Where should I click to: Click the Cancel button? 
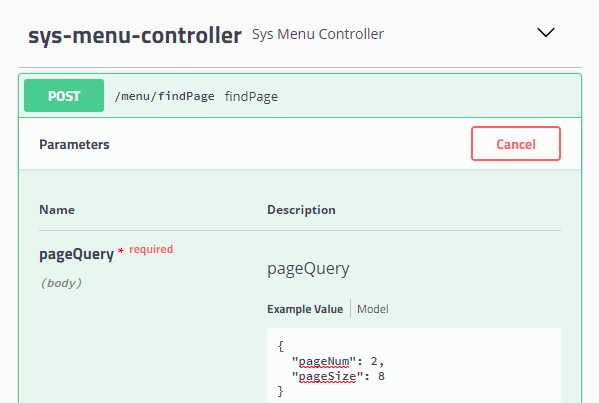516,144
